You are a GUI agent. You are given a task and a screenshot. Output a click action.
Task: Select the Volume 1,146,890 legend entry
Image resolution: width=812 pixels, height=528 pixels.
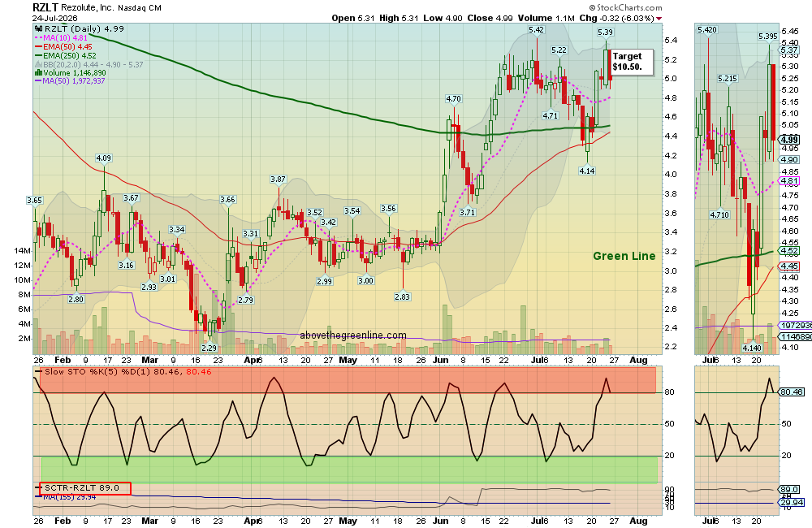click(71, 73)
